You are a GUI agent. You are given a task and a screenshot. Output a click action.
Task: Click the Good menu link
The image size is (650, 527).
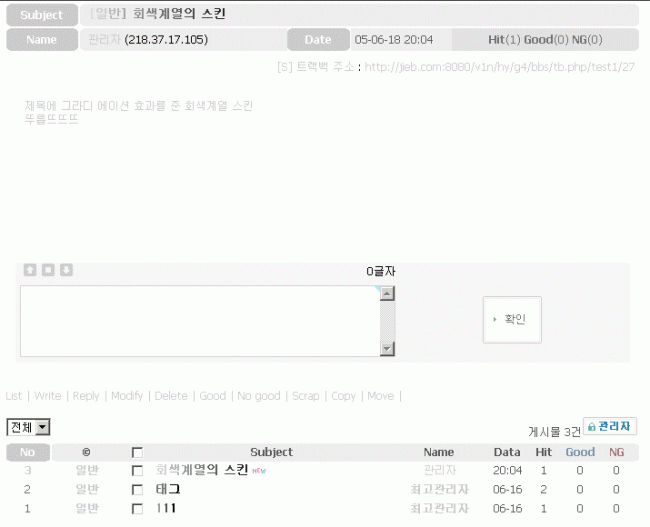213,396
